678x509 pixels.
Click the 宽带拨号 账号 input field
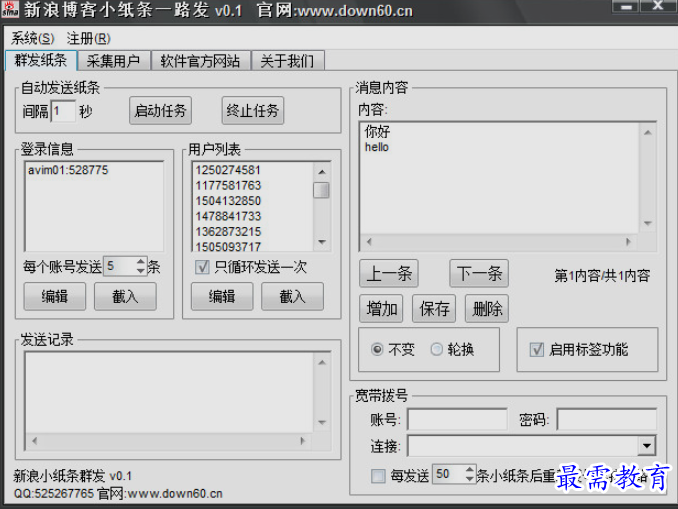(457, 419)
